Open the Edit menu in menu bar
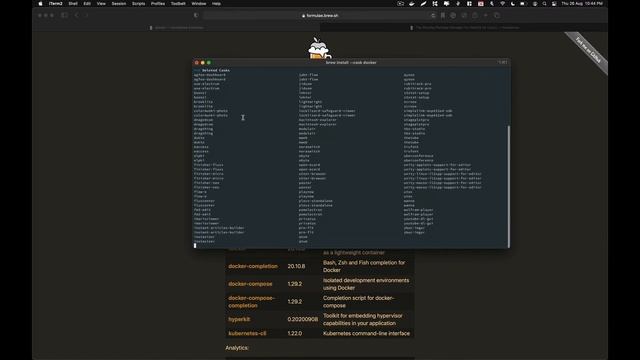The image size is (640, 360). click(x=87, y=4)
